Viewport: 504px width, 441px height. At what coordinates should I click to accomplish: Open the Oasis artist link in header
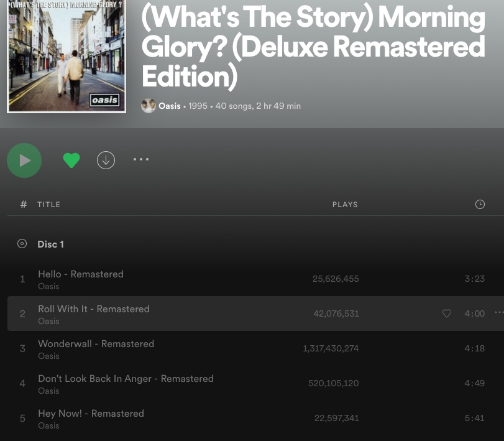[169, 106]
